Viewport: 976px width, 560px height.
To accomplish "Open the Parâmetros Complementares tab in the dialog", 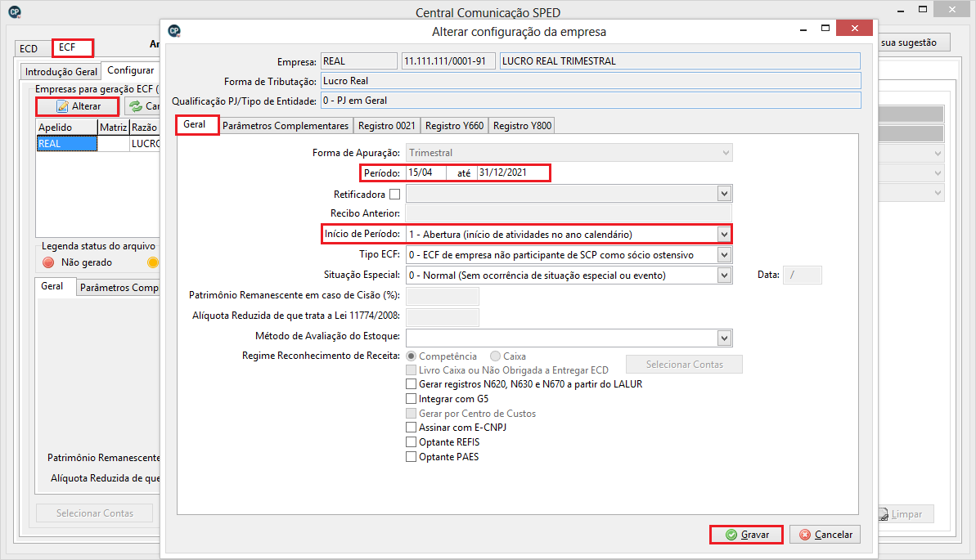I will point(286,126).
